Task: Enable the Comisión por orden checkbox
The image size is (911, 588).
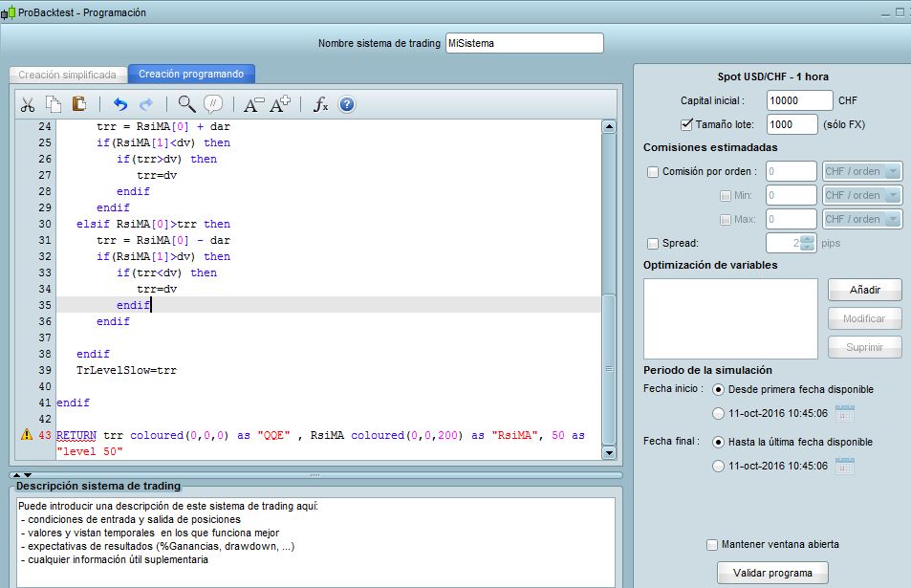Action: [x=653, y=172]
